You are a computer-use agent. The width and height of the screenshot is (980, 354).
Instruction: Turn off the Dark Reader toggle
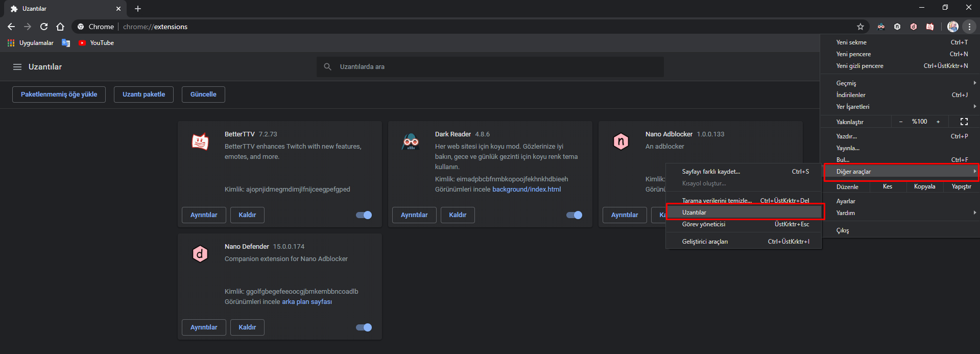tap(575, 215)
